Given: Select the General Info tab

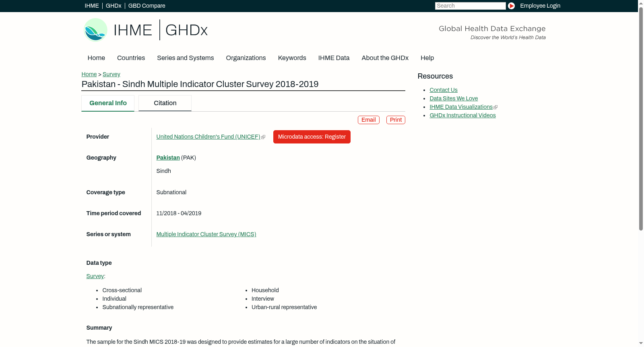Looking at the screenshot, I should (x=108, y=103).
